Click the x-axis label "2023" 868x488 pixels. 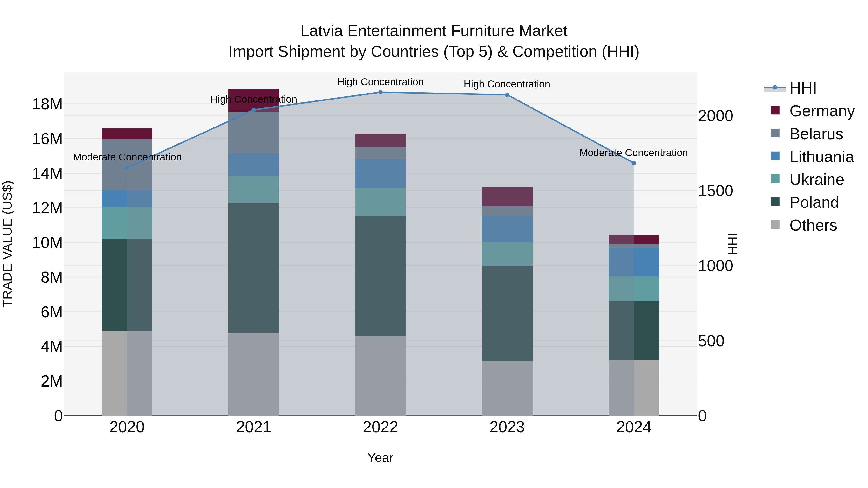507,427
